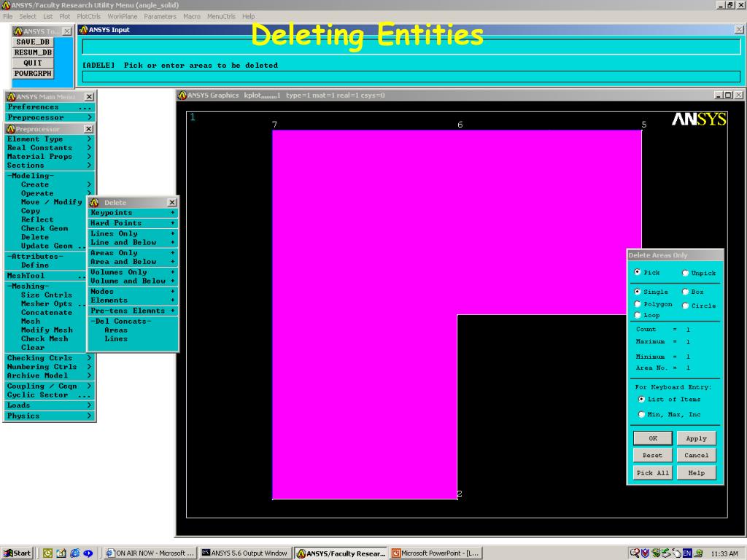The width and height of the screenshot is (747, 560).
Task: Switch to ON AIR NOW taskbar item
Action: [150, 553]
